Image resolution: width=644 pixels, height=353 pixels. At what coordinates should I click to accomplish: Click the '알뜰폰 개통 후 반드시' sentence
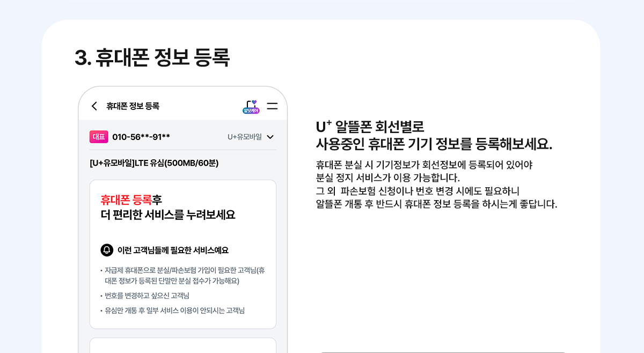pos(437,204)
